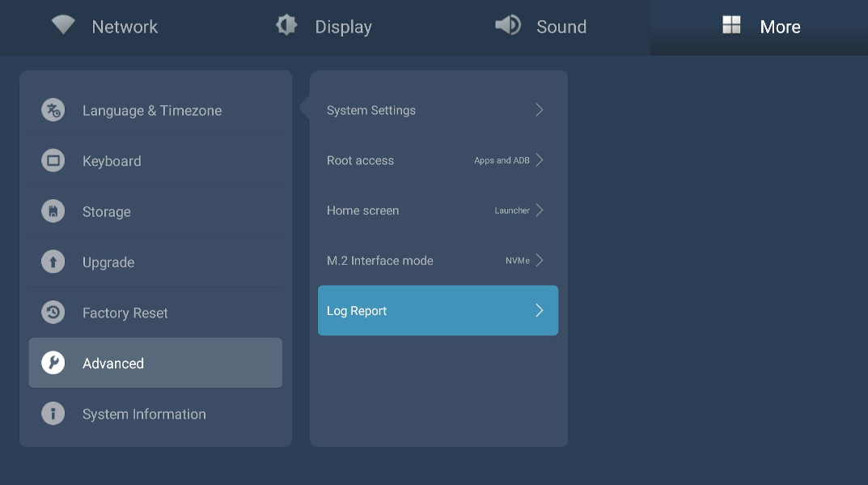Click the Advanced wrench icon

pyautogui.click(x=53, y=364)
